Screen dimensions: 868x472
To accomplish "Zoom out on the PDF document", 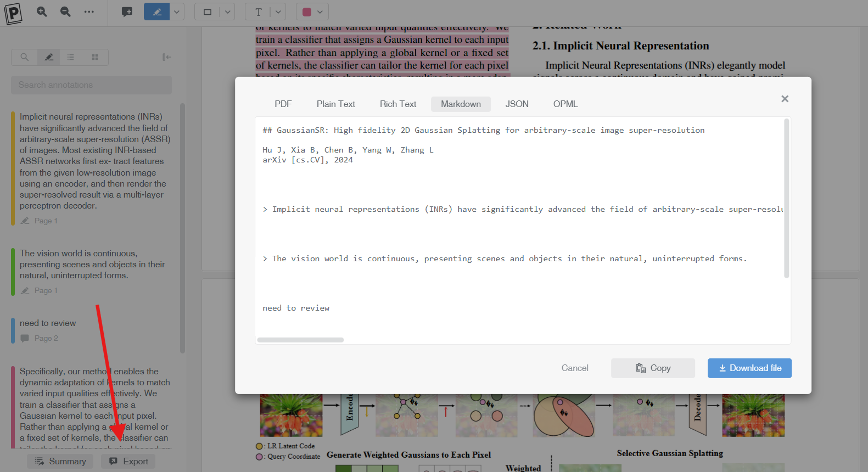I will 65,12.
